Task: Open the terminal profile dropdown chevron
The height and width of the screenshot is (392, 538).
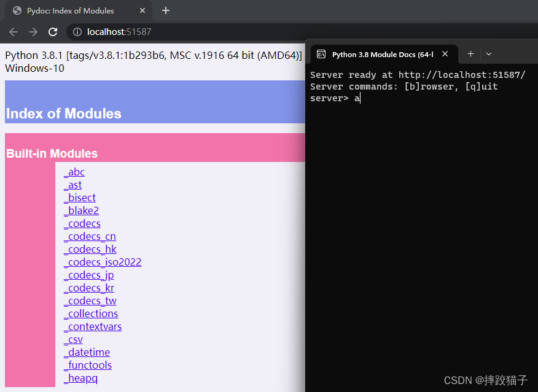Action: pyautogui.click(x=489, y=54)
